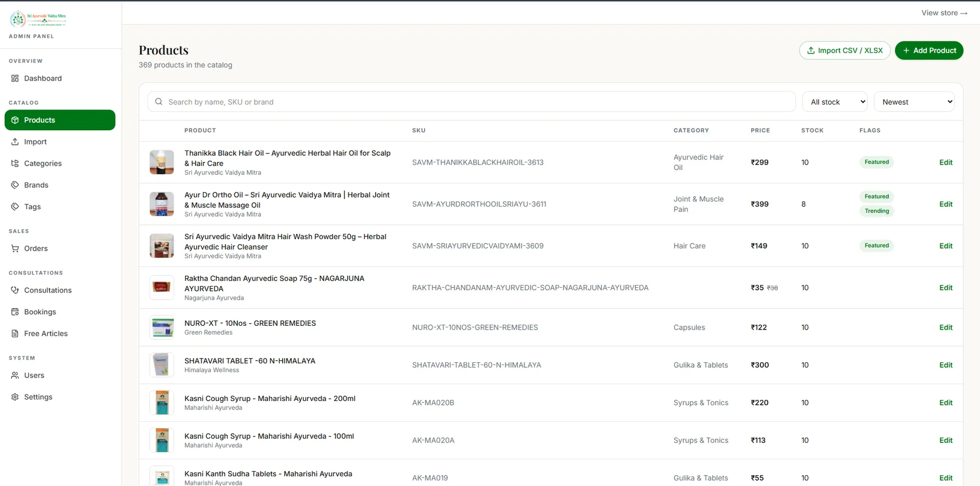980x486 pixels.
Task: Edit the Hair Wash Powder 50g product
Action: click(946, 246)
